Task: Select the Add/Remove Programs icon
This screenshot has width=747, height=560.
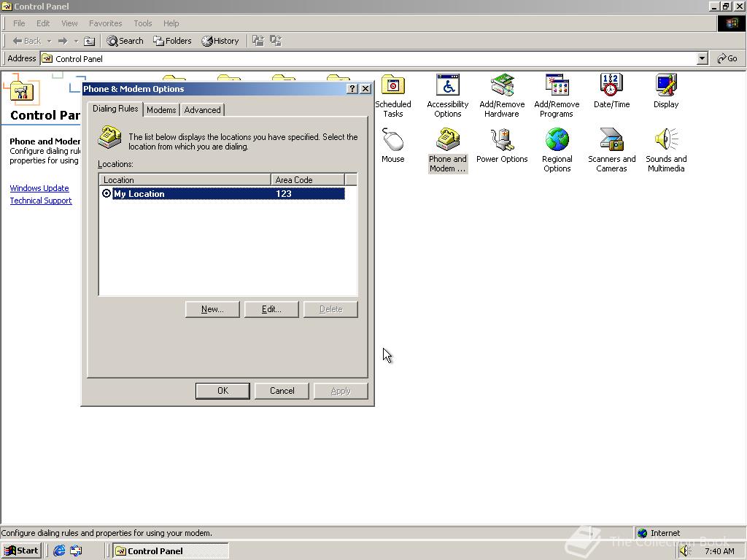Action: click(x=557, y=96)
